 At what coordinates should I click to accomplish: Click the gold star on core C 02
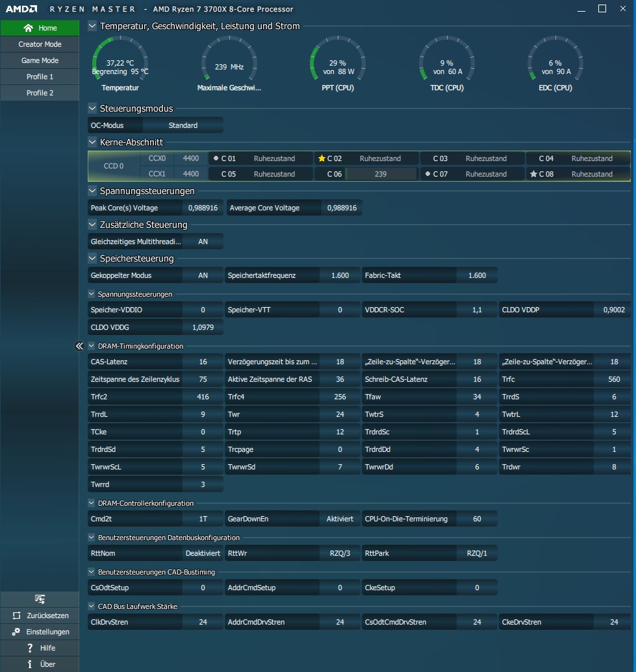tap(322, 158)
